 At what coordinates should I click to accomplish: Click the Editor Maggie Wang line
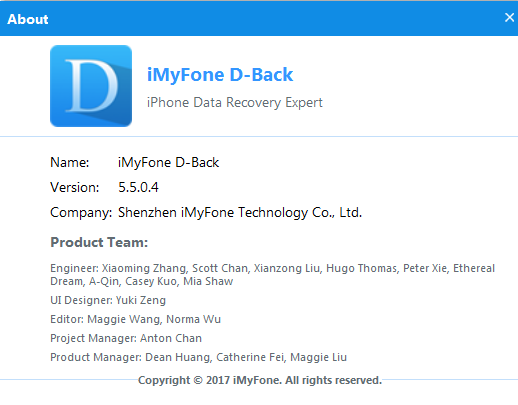point(135,319)
